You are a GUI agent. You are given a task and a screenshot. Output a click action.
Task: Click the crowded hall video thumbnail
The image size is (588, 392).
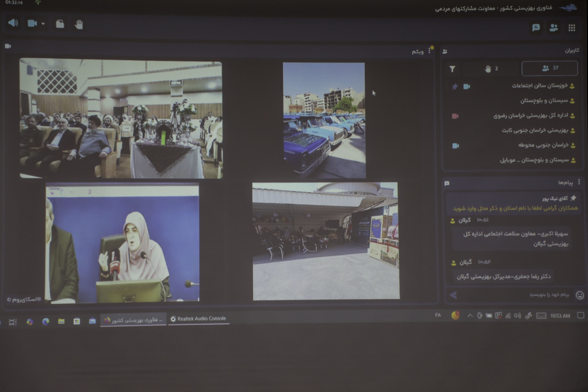click(121, 118)
